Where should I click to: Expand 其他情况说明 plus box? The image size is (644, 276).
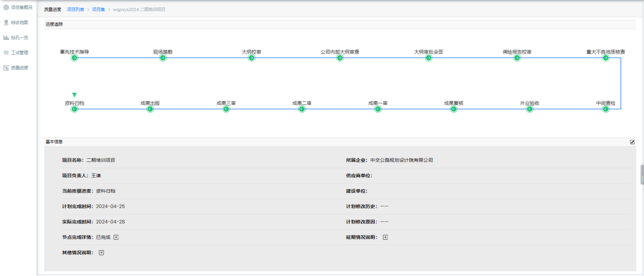pos(101,252)
